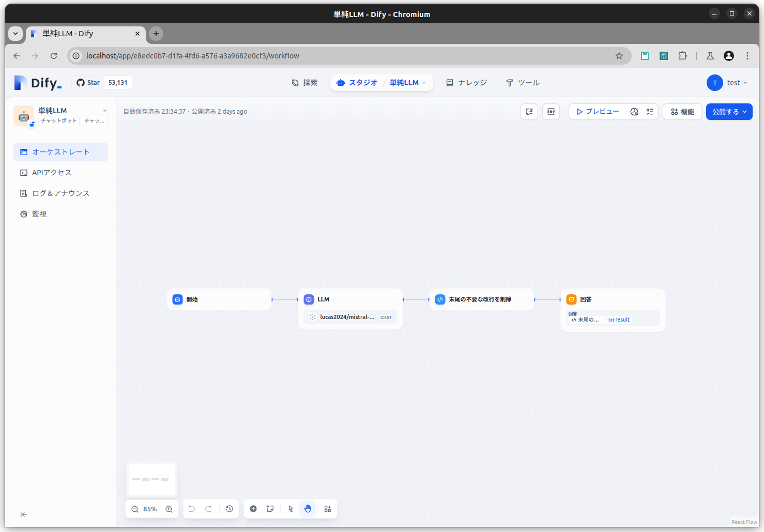Screen dimensions: 764x532
Task: Open the workflow change history icon
Action: tap(230, 509)
